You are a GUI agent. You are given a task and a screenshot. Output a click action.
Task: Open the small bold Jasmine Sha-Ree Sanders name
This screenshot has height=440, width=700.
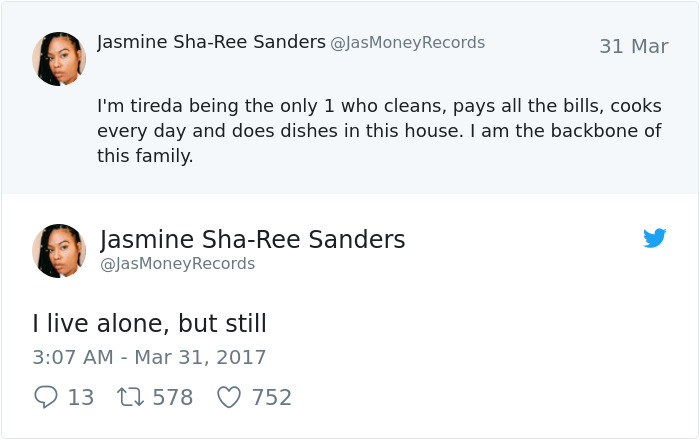click(211, 42)
